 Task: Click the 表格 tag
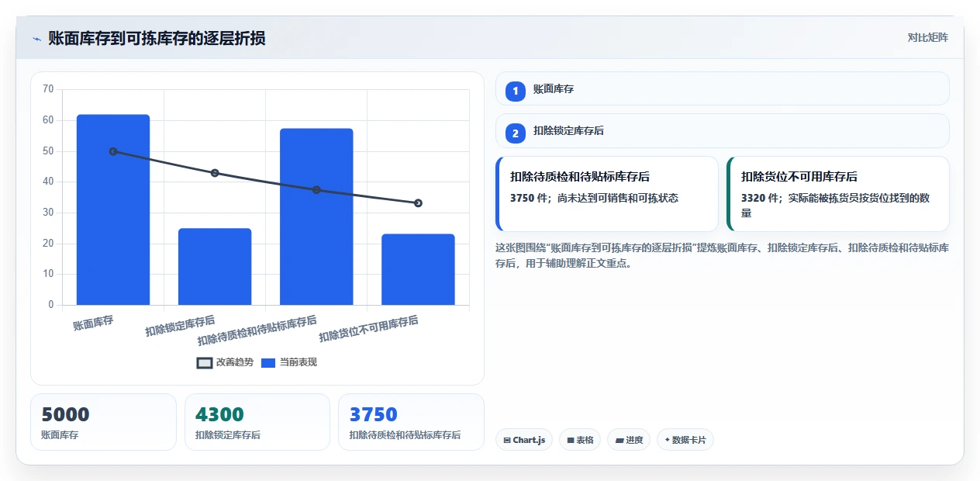click(x=580, y=440)
